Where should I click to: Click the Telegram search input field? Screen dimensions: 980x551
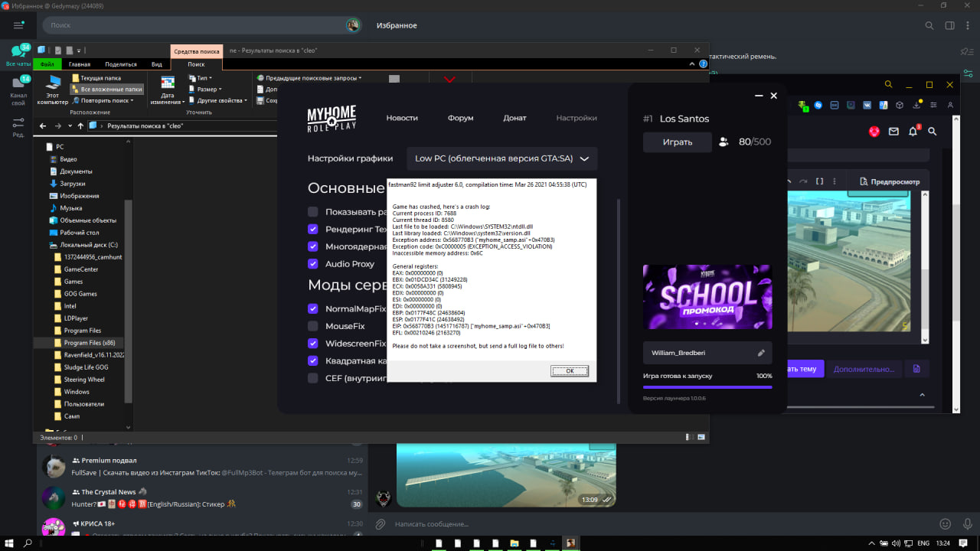click(x=202, y=25)
